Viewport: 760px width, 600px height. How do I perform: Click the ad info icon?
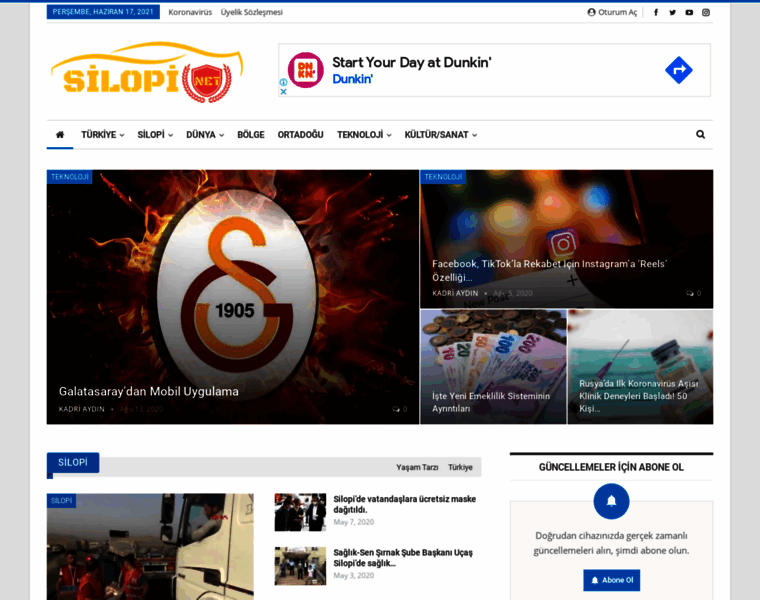[x=284, y=82]
